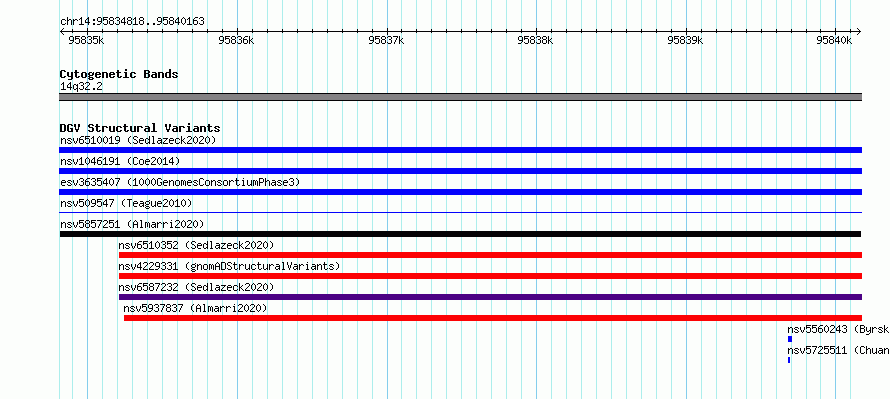This screenshot has height=399, width=890.
Task: Open the nsv1046191 (Coe2014) variant label
Action: tap(120, 161)
